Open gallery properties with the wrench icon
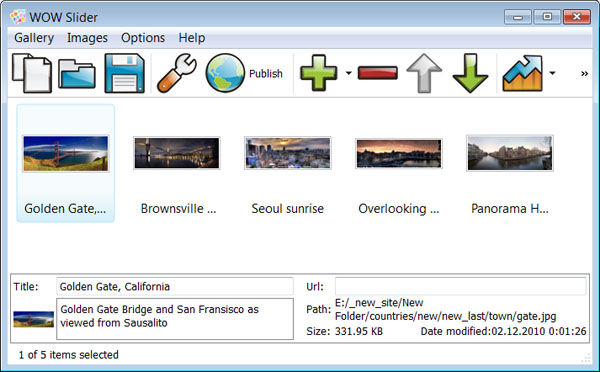 177,73
